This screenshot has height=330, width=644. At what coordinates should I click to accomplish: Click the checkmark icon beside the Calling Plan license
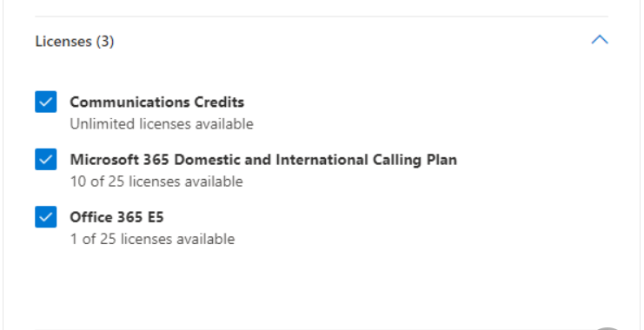click(45, 159)
